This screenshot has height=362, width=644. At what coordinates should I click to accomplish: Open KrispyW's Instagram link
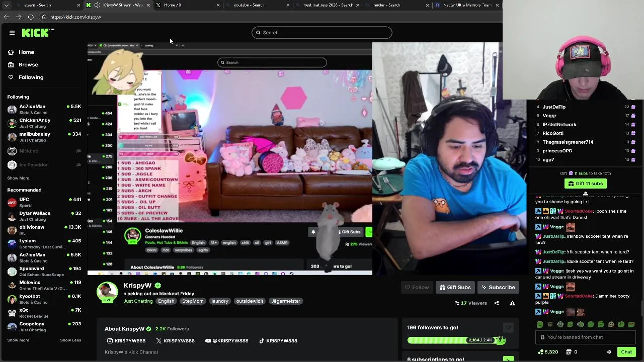pos(126,341)
